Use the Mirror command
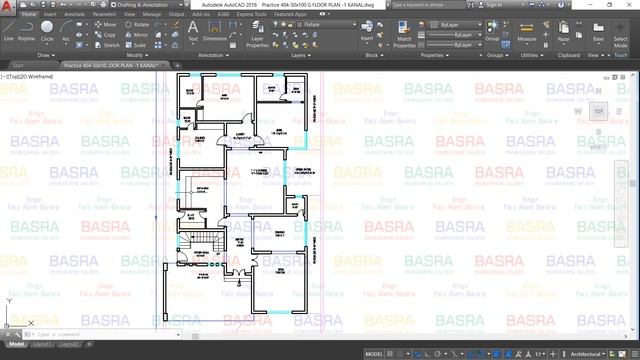 pos(137,35)
